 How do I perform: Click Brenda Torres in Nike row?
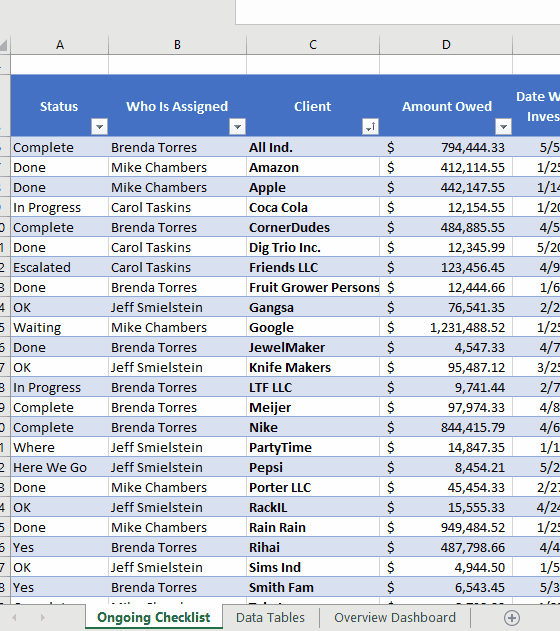[x=177, y=427]
